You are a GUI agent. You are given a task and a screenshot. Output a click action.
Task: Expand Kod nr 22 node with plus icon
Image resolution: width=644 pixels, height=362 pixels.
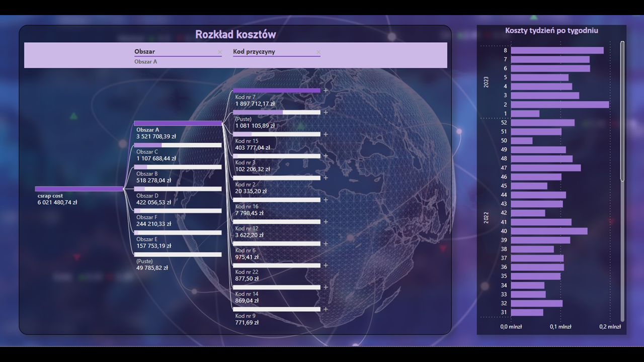(x=326, y=265)
